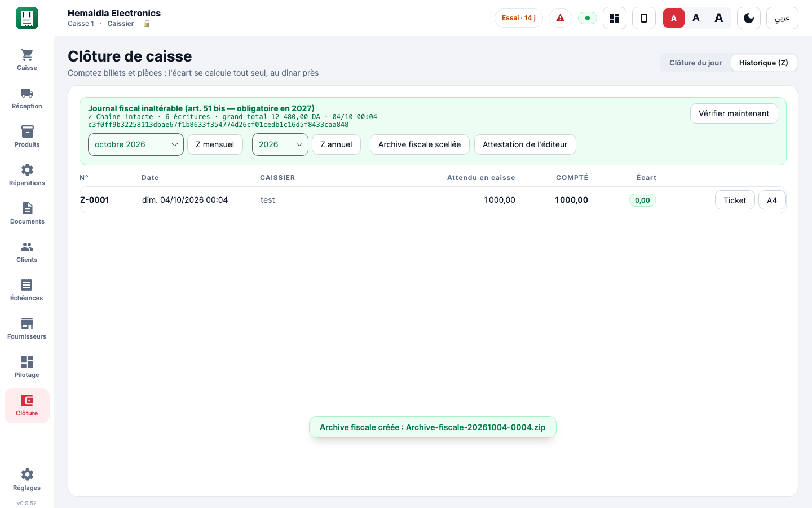Open the Échéances section
This screenshot has width=812, height=508.
coord(27,290)
